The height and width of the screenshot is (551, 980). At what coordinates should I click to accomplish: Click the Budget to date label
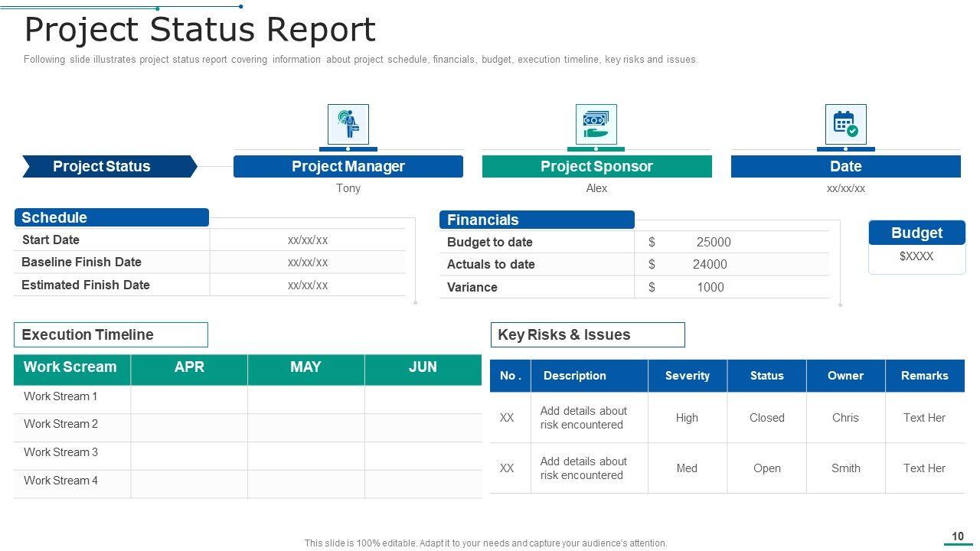click(490, 242)
